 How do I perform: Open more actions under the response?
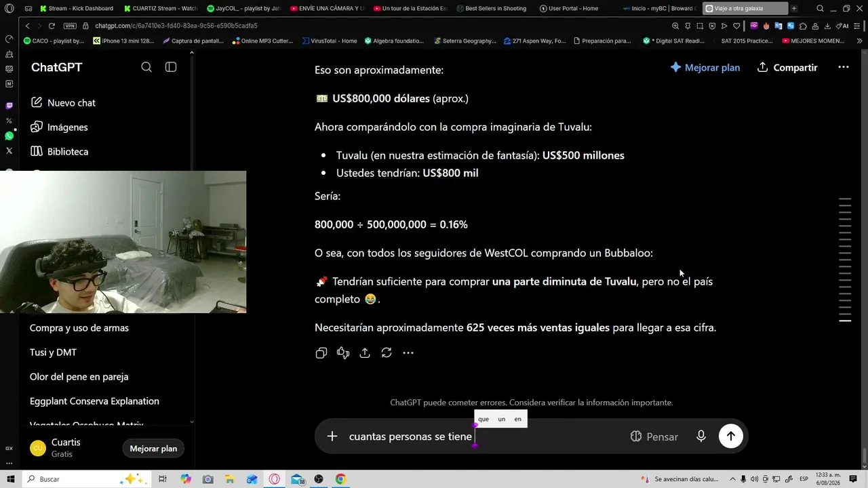(408, 352)
